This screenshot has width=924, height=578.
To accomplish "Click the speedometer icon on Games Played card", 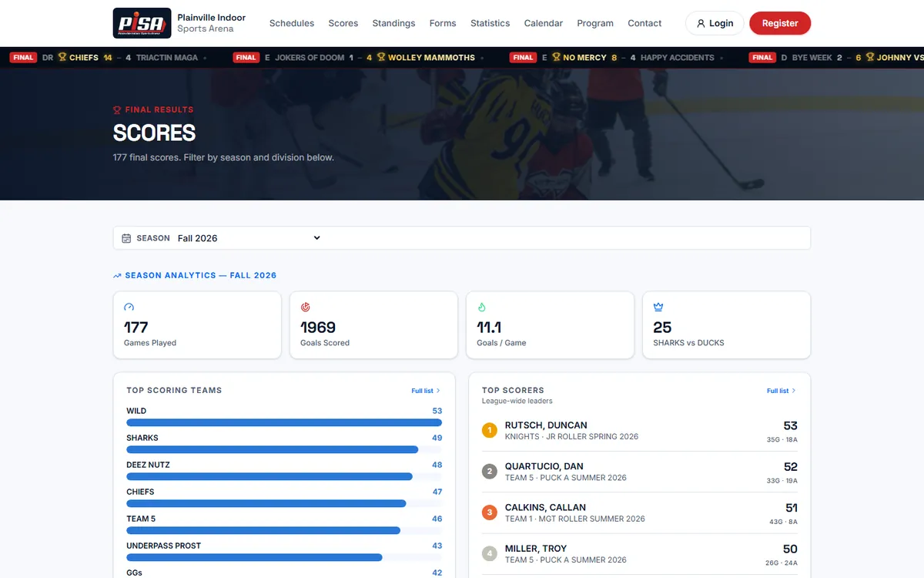I will click(129, 307).
